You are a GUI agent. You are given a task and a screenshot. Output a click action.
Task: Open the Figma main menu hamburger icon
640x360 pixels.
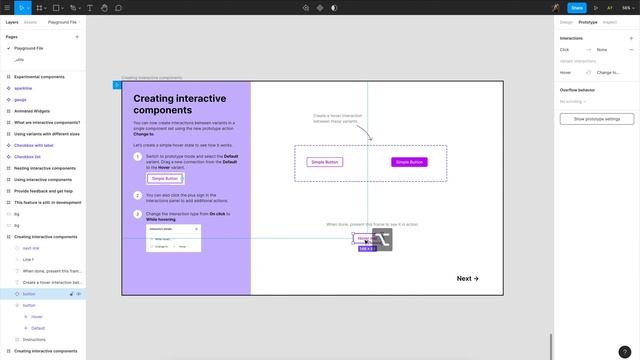pos(7,8)
